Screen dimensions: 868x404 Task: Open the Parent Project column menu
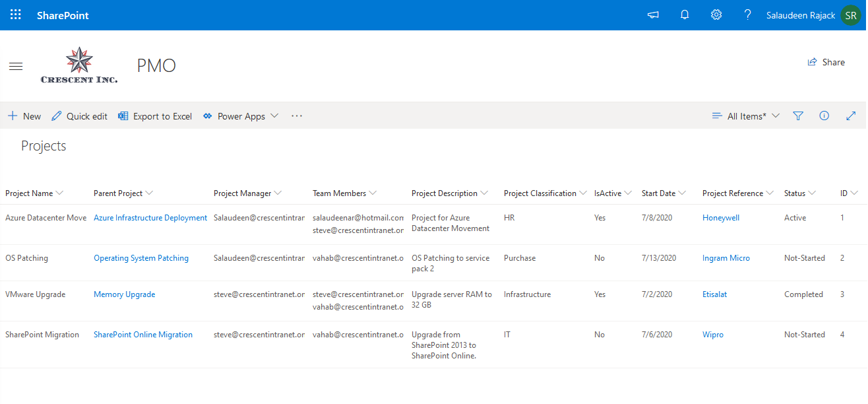tap(123, 193)
